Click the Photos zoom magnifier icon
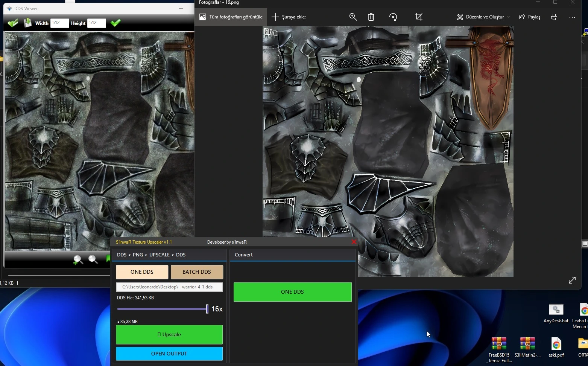This screenshot has width=588, height=366. pos(353,17)
